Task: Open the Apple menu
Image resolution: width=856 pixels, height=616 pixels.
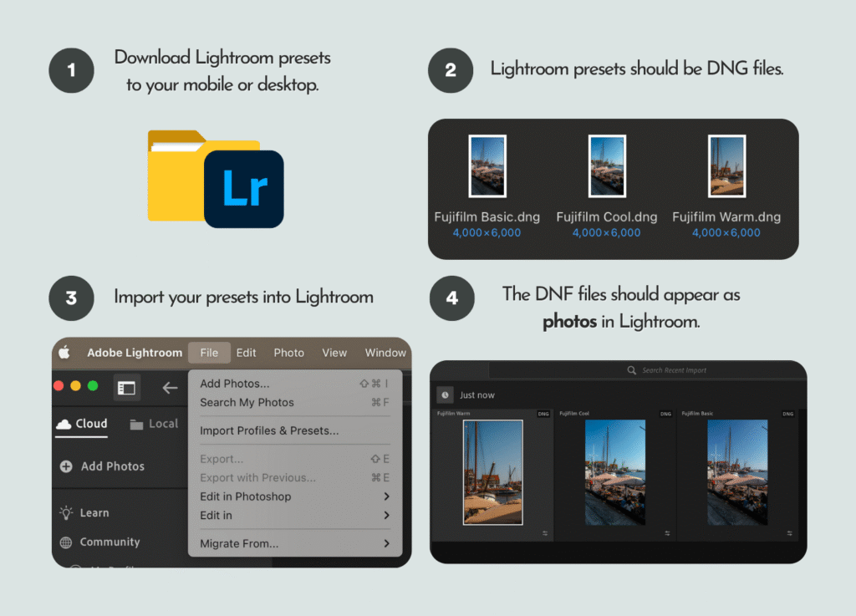Action: tap(64, 353)
